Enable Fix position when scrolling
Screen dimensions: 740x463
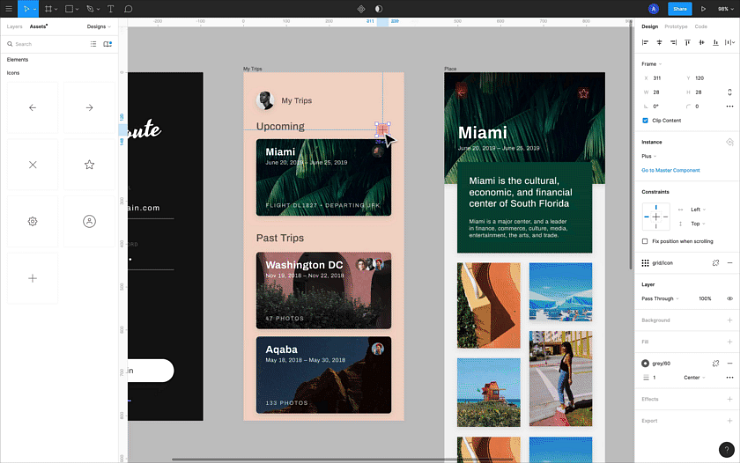pyautogui.click(x=645, y=241)
